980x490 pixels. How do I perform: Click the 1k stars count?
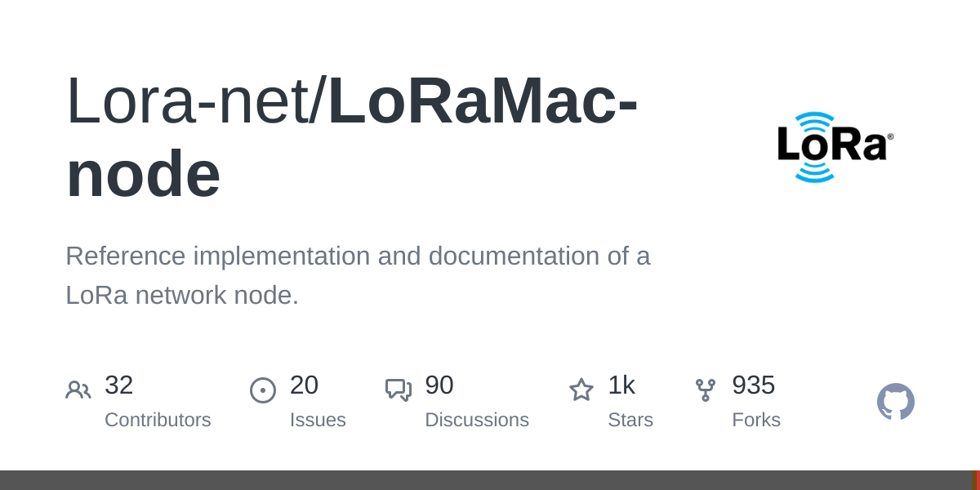click(621, 385)
